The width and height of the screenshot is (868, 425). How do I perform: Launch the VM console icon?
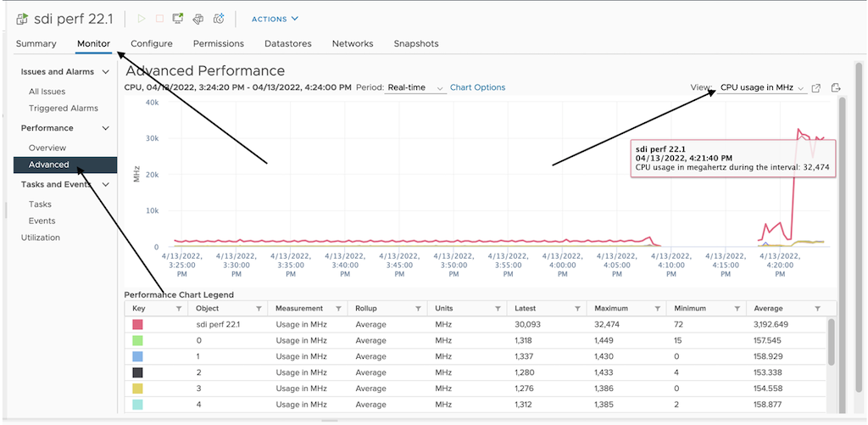[178, 18]
